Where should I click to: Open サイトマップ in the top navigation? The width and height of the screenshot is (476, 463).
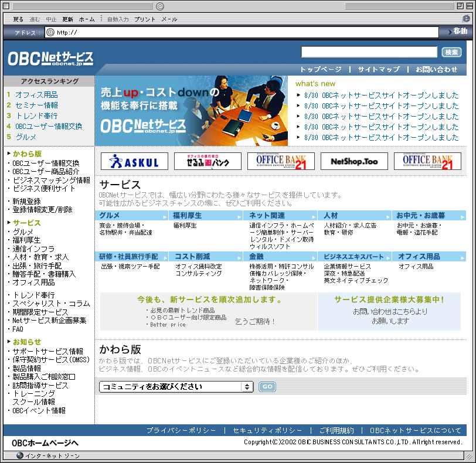click(379, 70)
